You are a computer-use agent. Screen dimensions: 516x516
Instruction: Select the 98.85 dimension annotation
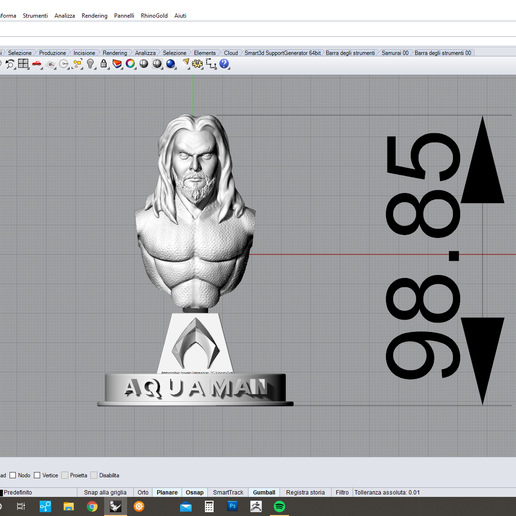pos(422,256)
